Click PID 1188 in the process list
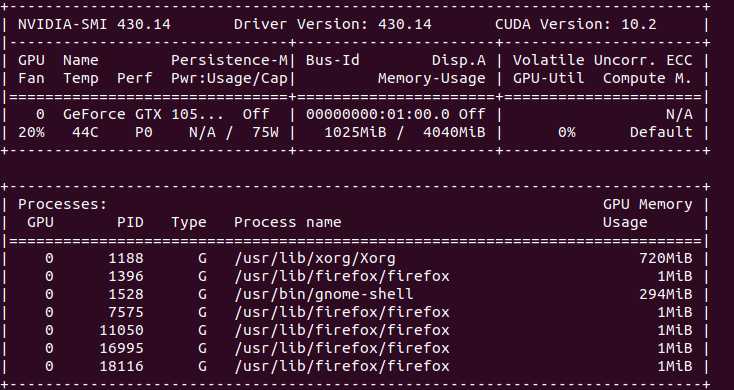The height and width of the screenshot is (390, 734). [x=126, y=258]
